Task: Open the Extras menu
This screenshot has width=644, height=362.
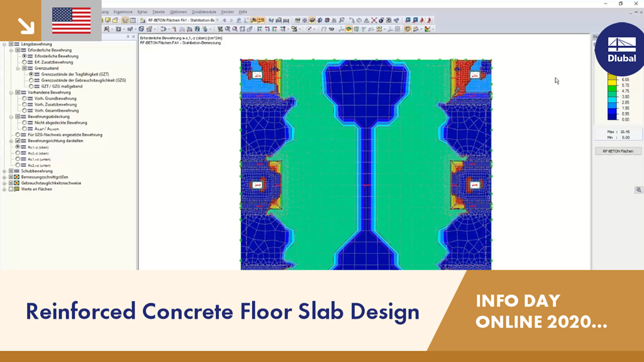Action: [143, 12]
